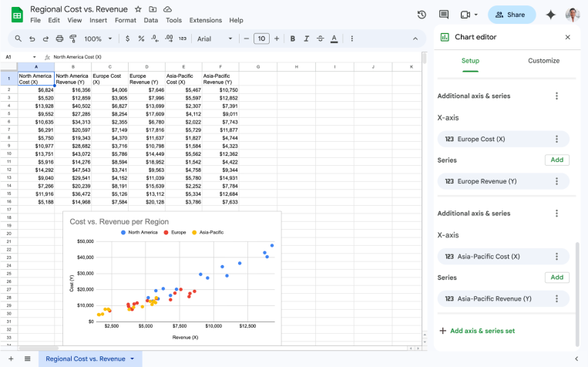Star the Regional Cost vs. Revenue document
This screenshot has width=588, height=367.
(x=138, y=9)
